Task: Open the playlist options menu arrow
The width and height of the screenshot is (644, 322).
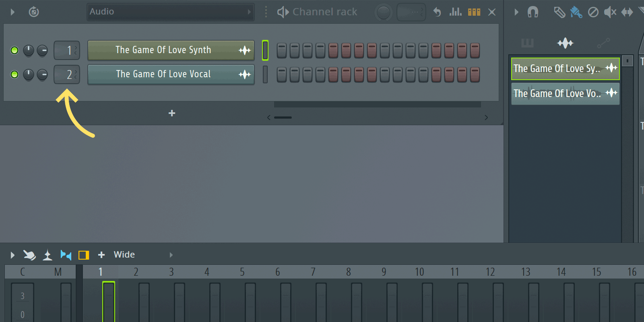Action: pos(516,12)
